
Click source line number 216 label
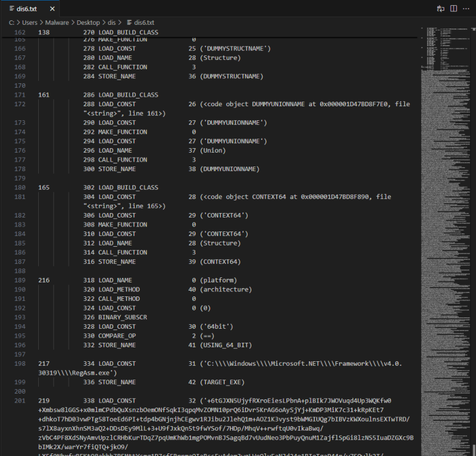click(x=44, y=280)
